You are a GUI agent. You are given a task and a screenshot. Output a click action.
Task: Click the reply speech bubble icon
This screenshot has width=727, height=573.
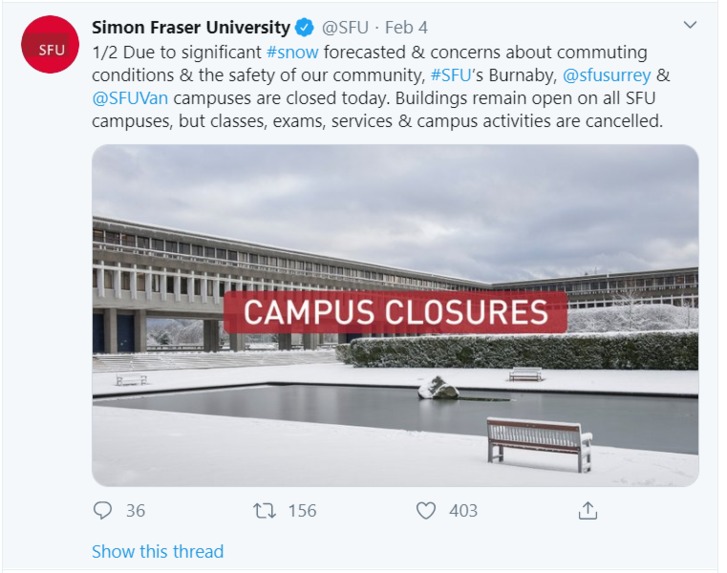point(102,510)
